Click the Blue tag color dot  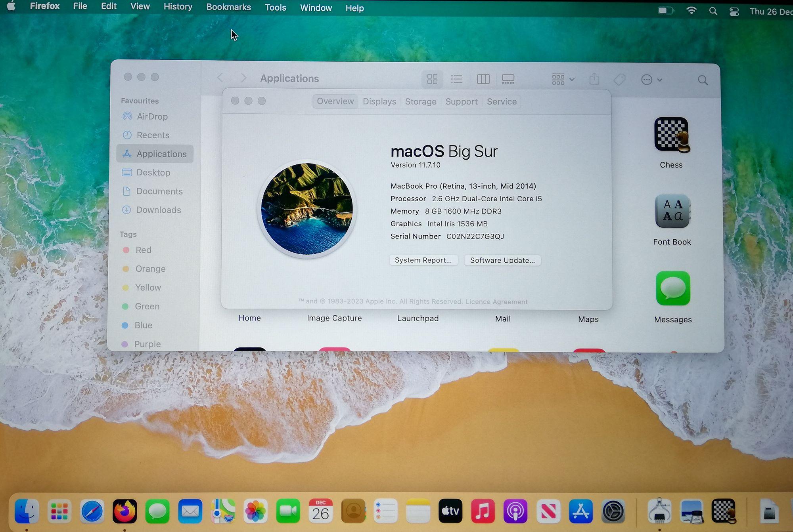[125, 325]
